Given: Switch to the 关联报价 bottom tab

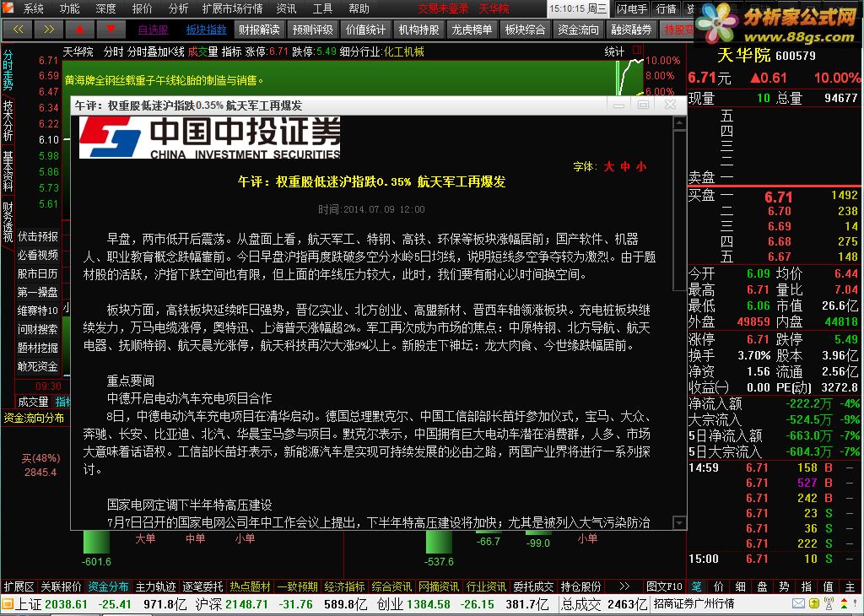Looking at the screenshot, I should pyautogui.click(x=61, y=586).
